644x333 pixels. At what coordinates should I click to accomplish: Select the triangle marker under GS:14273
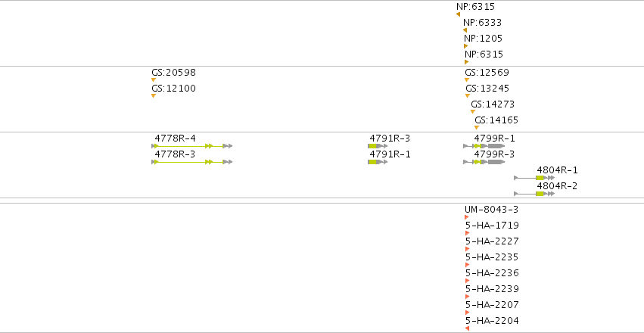coord(473,112)
